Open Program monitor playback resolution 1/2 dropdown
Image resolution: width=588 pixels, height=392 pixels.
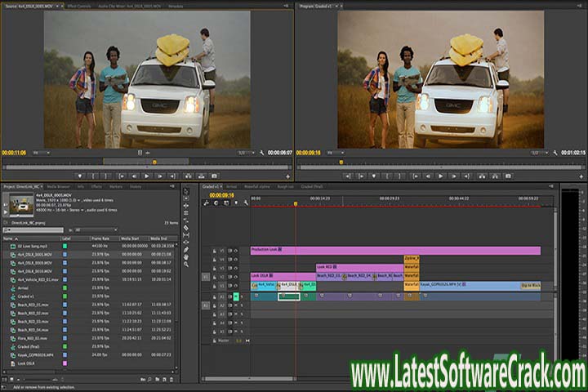click(x=539, y=153)
